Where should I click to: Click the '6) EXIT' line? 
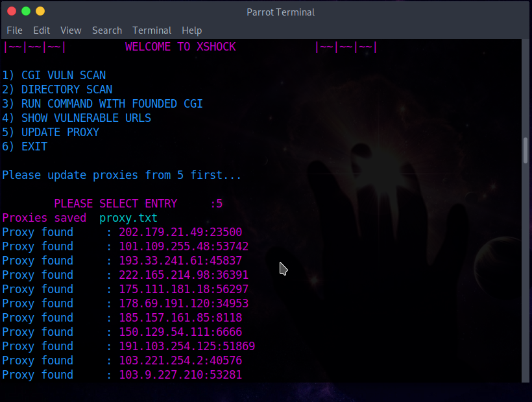coord(25,147)
